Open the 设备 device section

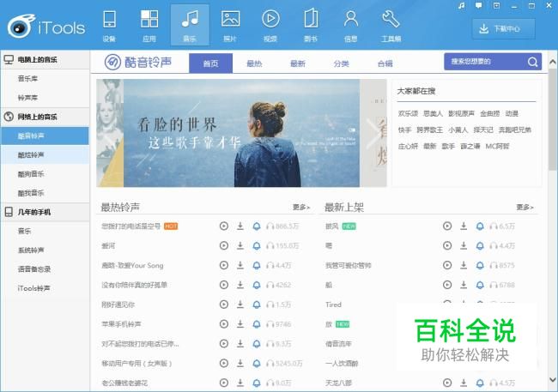109,26
